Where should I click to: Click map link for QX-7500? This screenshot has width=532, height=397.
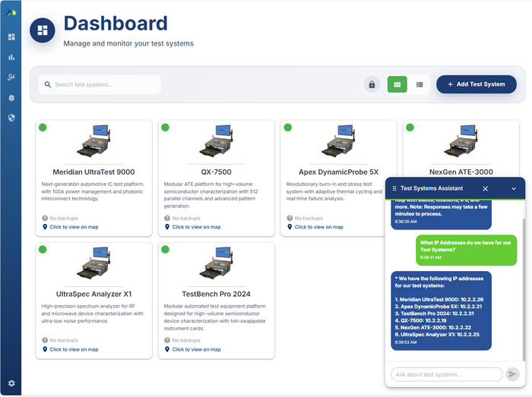click(x=196, y=227)
